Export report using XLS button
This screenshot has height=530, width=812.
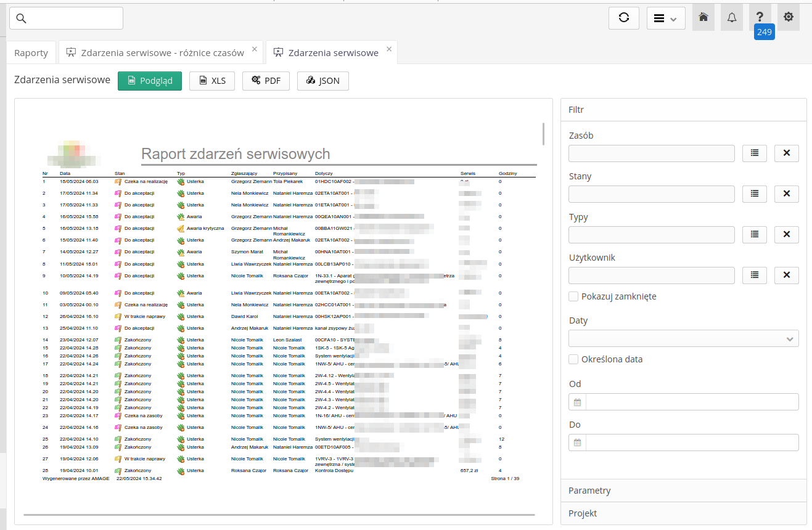tap(212, 81)
